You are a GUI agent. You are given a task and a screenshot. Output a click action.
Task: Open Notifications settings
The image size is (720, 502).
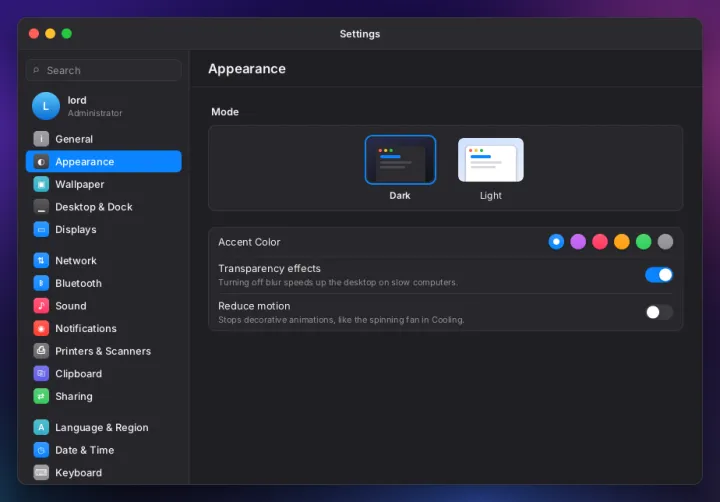[104, 328]
